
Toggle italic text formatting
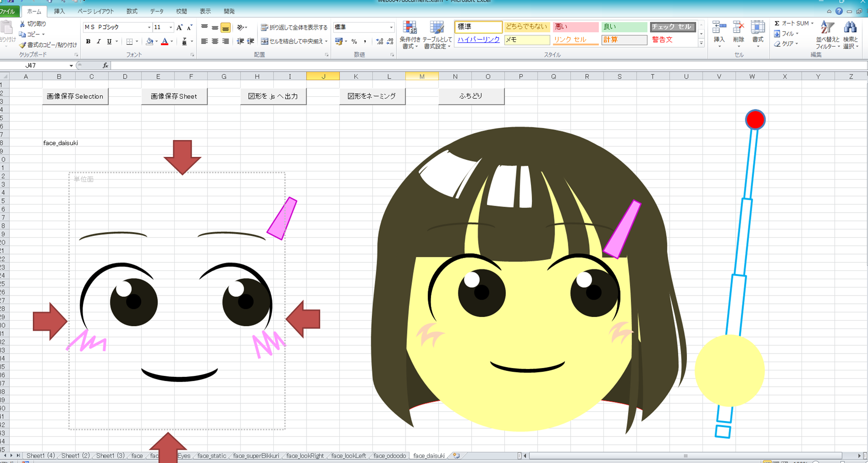coord(99,42)
